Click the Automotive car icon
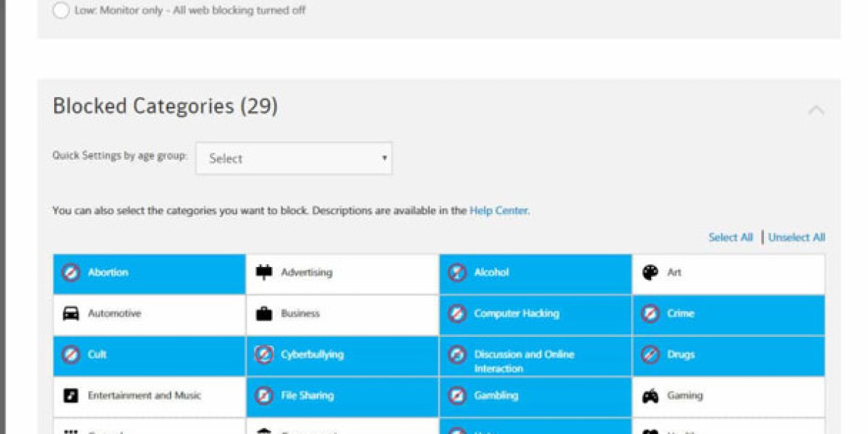 pyautogui.click(x=71, y=314)
